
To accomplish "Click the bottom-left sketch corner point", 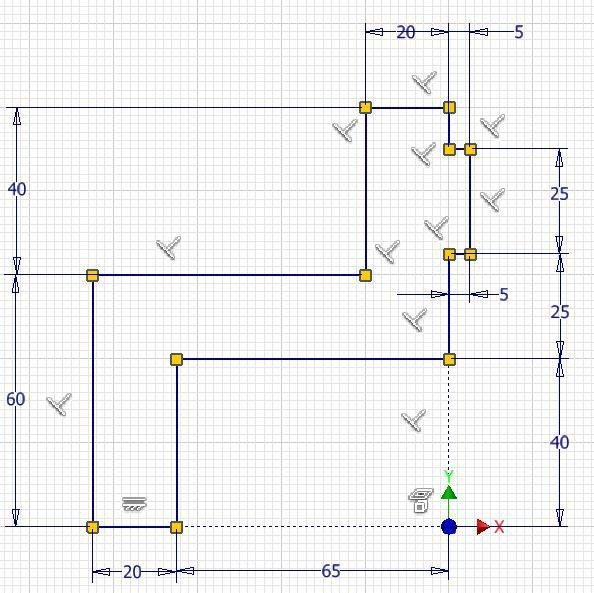I will point(92,527).
